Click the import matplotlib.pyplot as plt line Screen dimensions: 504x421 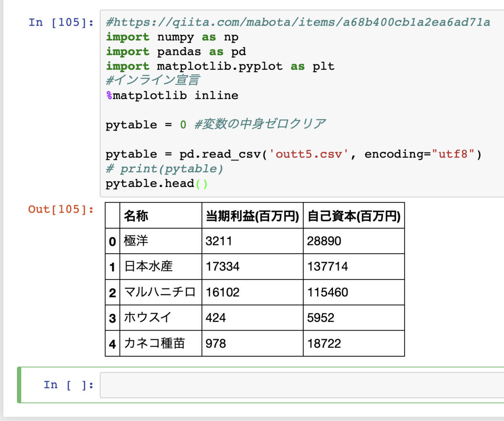click(x=218, y=66)
